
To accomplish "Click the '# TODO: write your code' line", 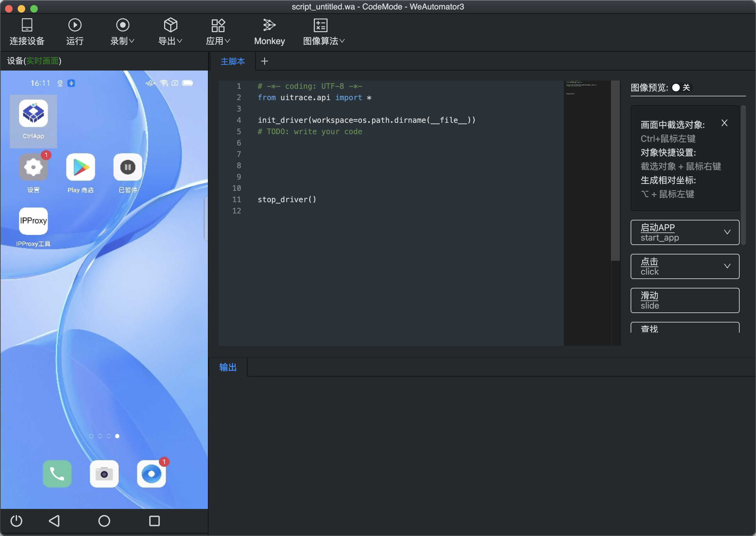I will tap(310, 131).
